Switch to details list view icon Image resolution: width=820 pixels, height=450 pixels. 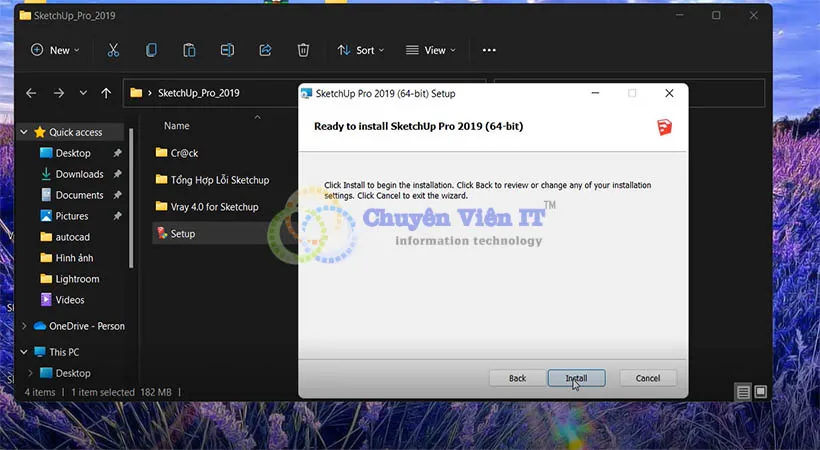(743, 391)
